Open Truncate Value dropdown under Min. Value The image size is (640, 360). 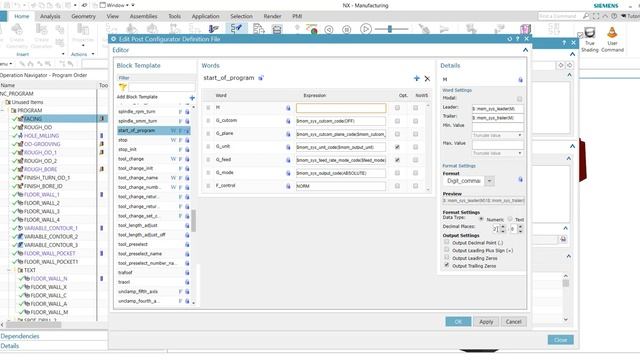(498, 135)
